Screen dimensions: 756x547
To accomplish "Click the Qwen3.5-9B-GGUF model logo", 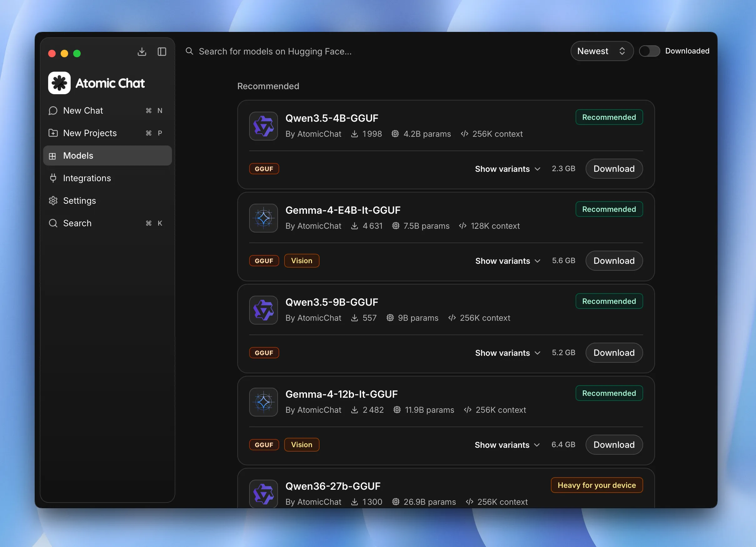I will 263,310.
